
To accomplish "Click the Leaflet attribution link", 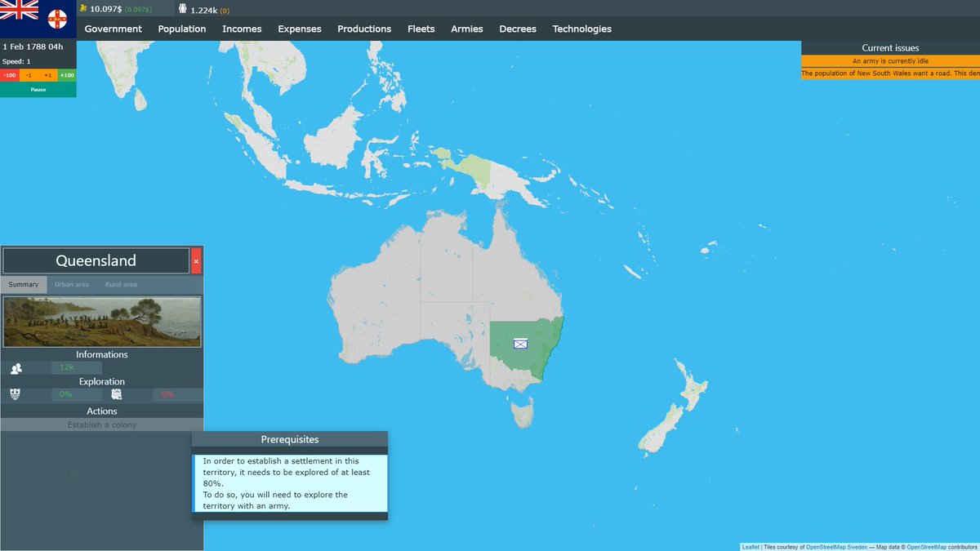I will pos(751,547).
